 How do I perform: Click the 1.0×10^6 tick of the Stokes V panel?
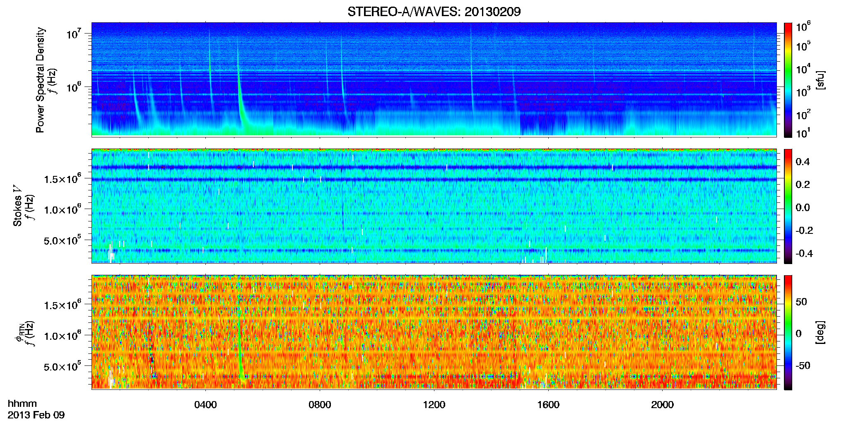tap(62, 209)
